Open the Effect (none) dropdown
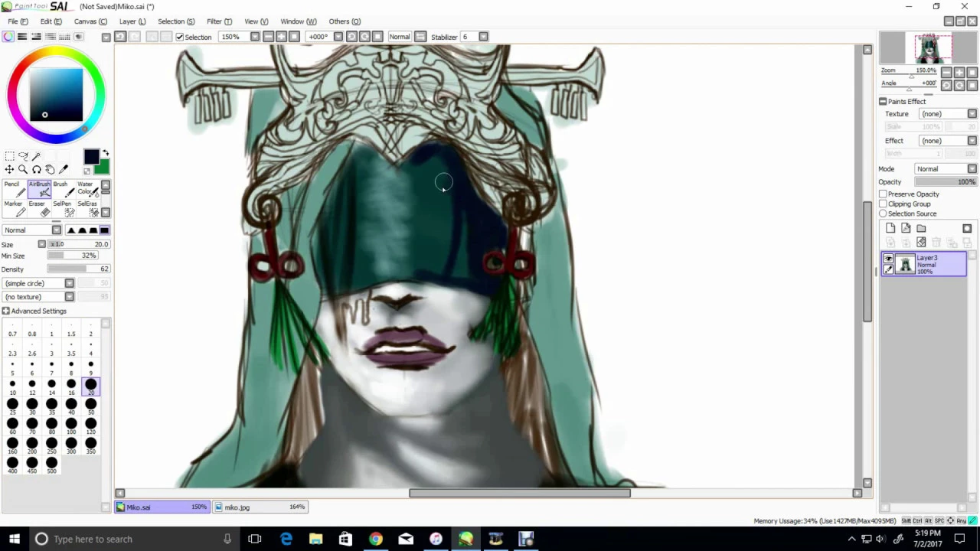This screenshot has width=980, height=551. point(972,141)
